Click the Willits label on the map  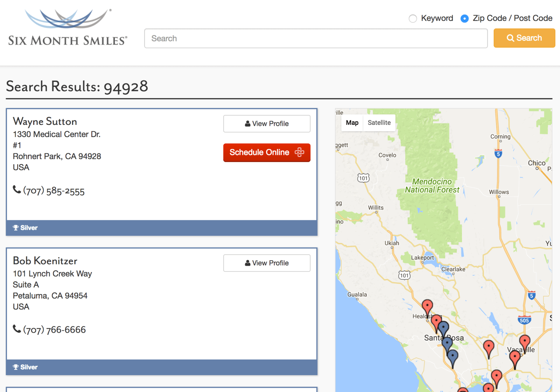(376, 208)
